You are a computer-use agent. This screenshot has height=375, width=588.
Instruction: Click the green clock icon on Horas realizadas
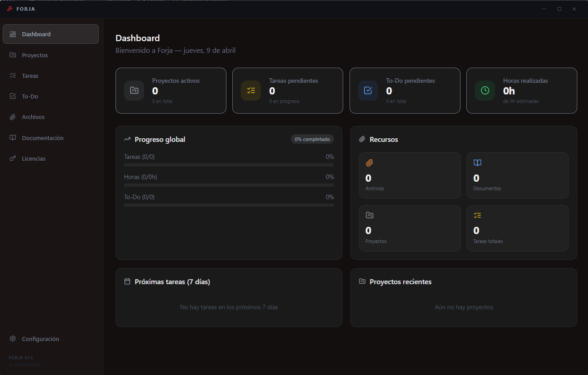point(485,90)
